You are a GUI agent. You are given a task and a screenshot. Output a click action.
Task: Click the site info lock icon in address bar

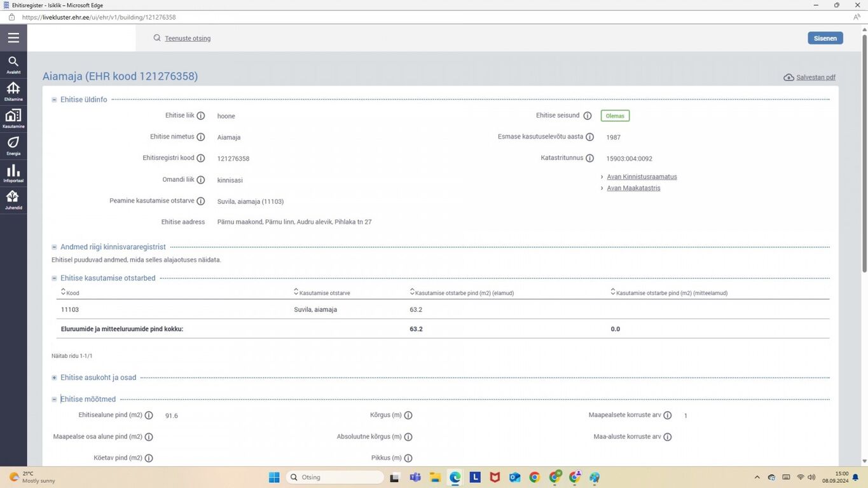coord(11,17)
